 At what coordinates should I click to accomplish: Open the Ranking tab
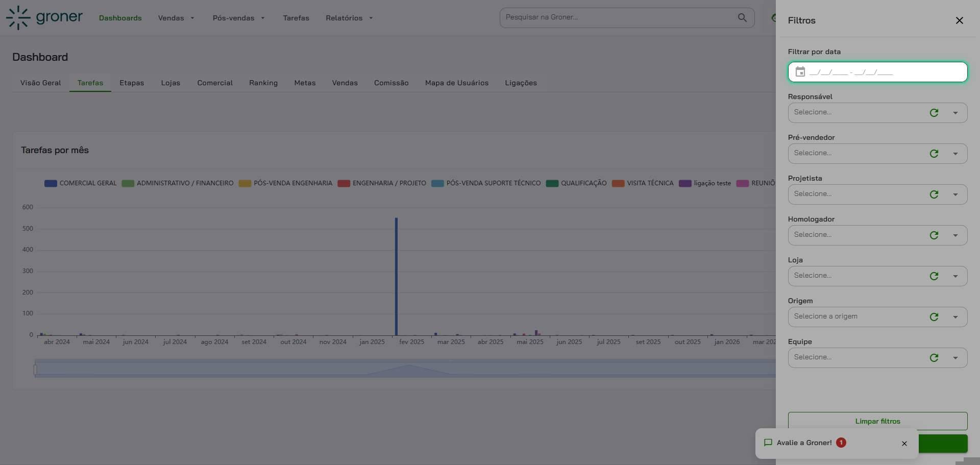click(263, 83)
